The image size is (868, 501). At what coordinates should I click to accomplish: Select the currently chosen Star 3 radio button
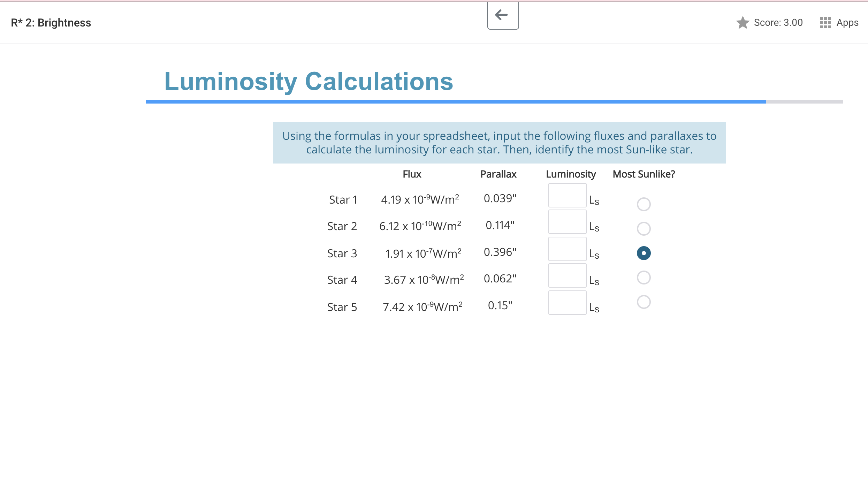click(644, 253)
